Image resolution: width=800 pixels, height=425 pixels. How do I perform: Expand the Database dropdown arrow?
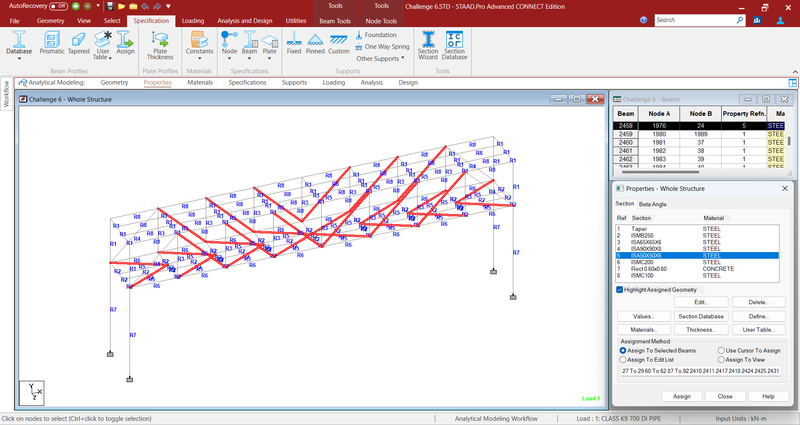pyautogui.click(x=19, y=59)
